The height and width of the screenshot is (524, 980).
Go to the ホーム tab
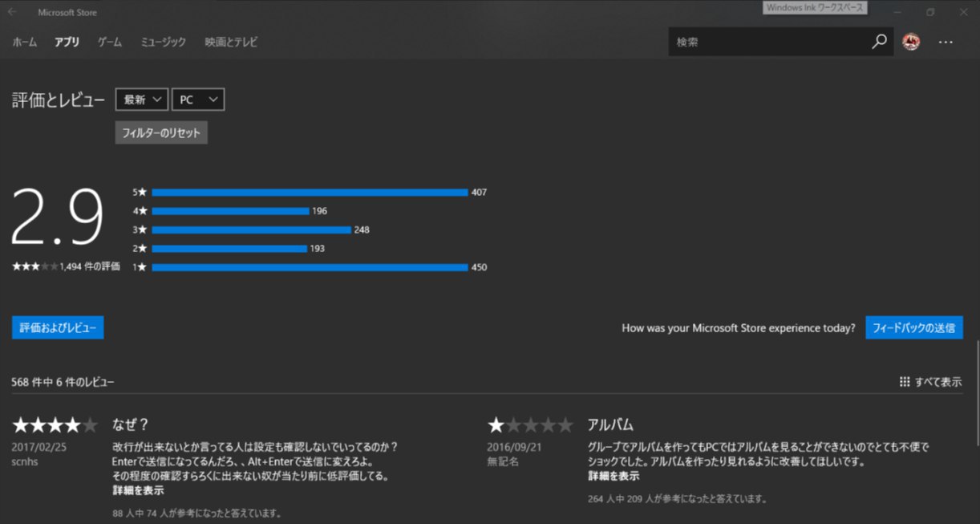tap(24, 42)
